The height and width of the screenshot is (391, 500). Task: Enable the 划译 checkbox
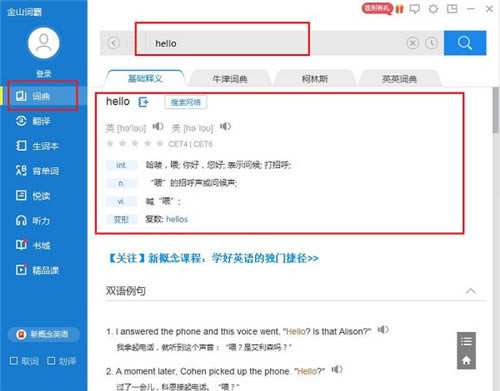click(51, 361)
